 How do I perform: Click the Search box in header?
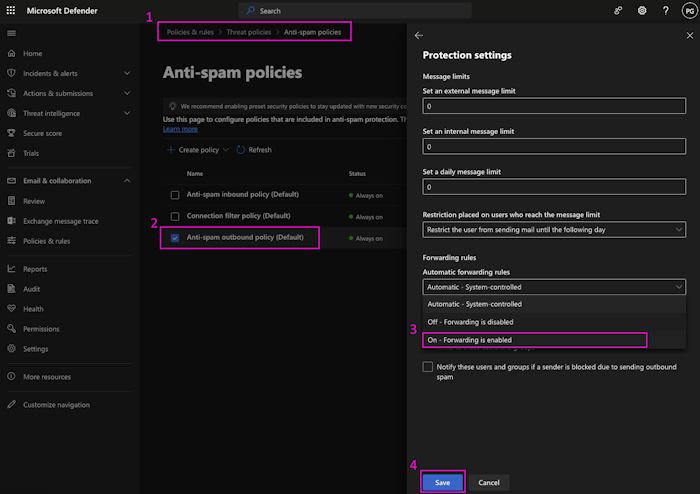coord(355,11)
